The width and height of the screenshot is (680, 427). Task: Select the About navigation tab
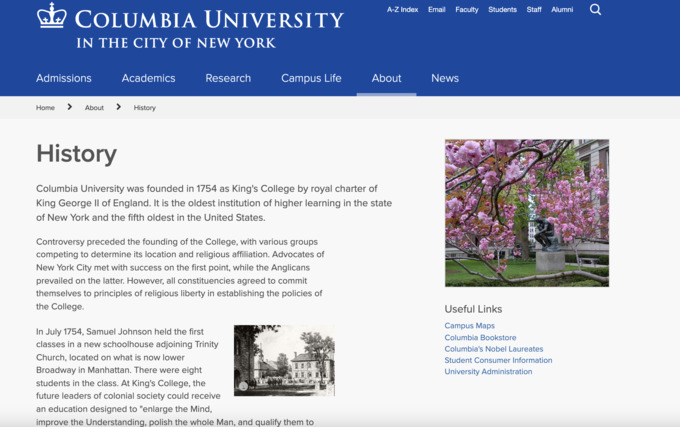[x=386, y=78]
